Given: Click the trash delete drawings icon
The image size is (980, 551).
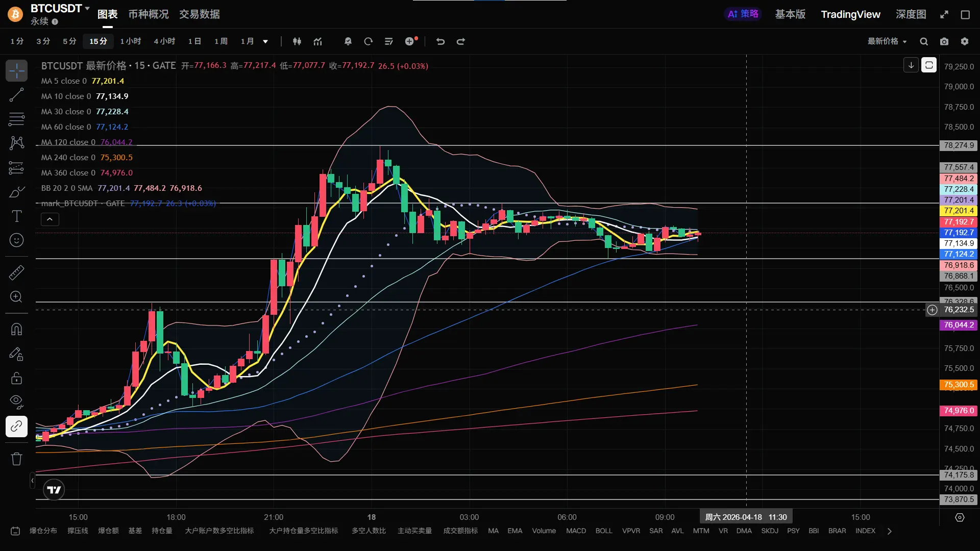Looking at the screenshot, I should pos(16,459).
